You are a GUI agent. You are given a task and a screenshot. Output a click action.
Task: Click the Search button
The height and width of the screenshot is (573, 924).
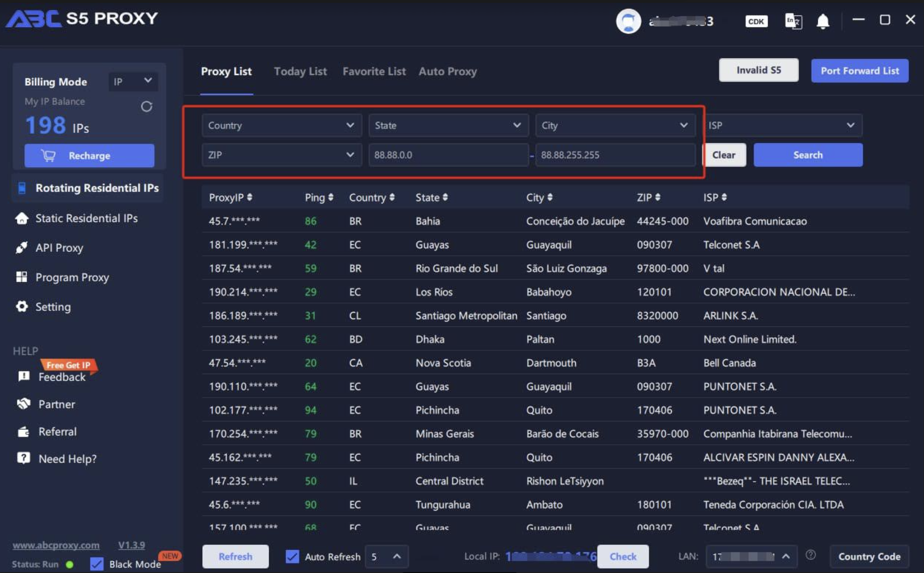[x=808, y=154]
